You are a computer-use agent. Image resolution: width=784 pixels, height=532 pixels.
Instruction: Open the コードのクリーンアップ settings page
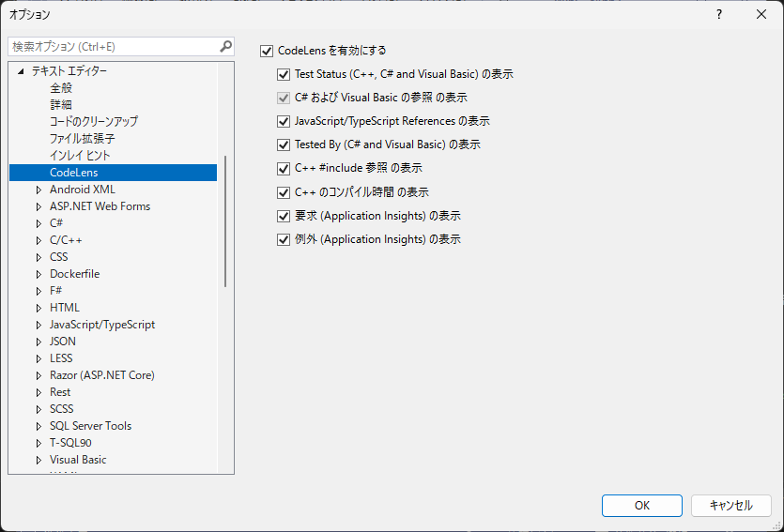point(94,122)
